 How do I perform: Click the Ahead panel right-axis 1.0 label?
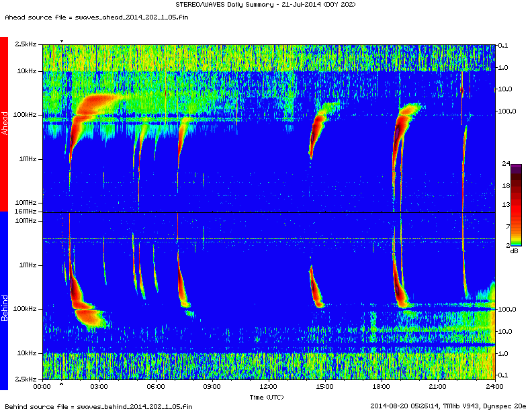pos(503,67)
